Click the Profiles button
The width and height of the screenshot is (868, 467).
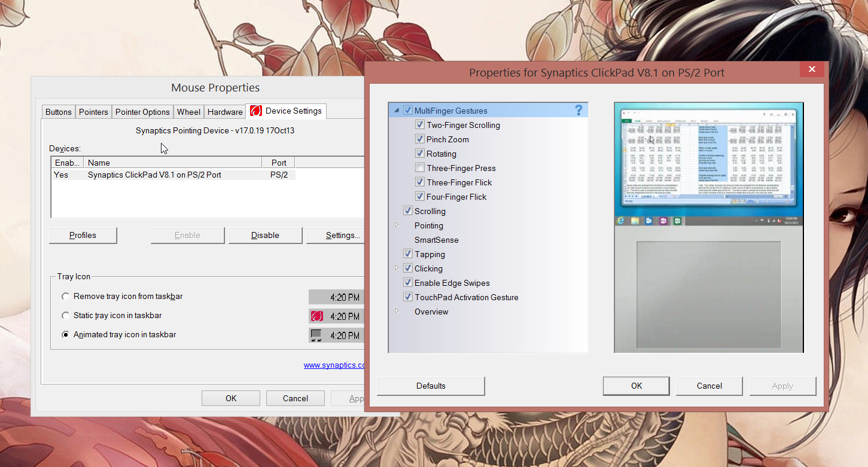pyautogui.click(x=83, y=235)
